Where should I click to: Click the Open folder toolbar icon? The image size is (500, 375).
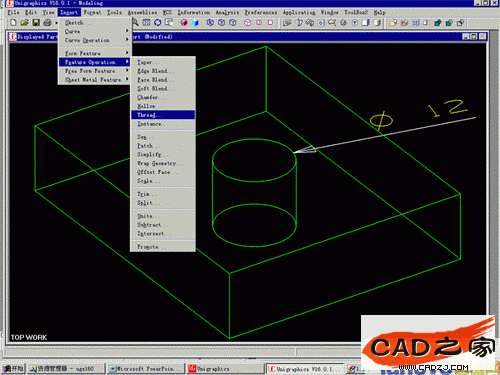(24, 23)
